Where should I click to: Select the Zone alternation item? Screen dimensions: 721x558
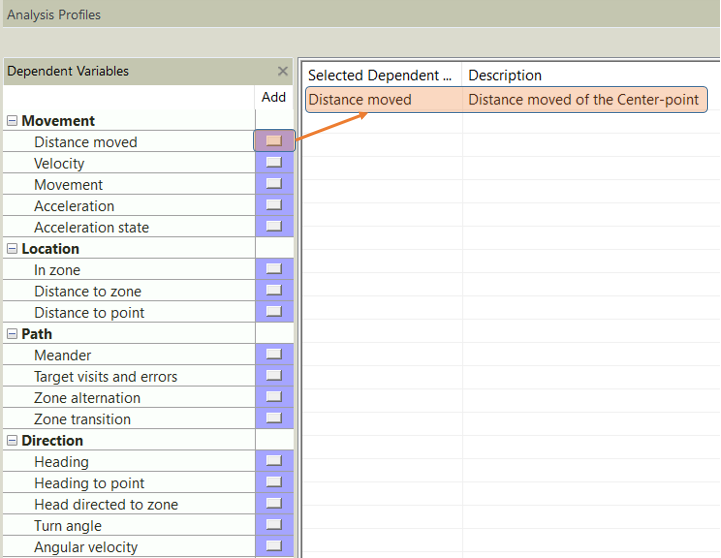click(87, 398)
